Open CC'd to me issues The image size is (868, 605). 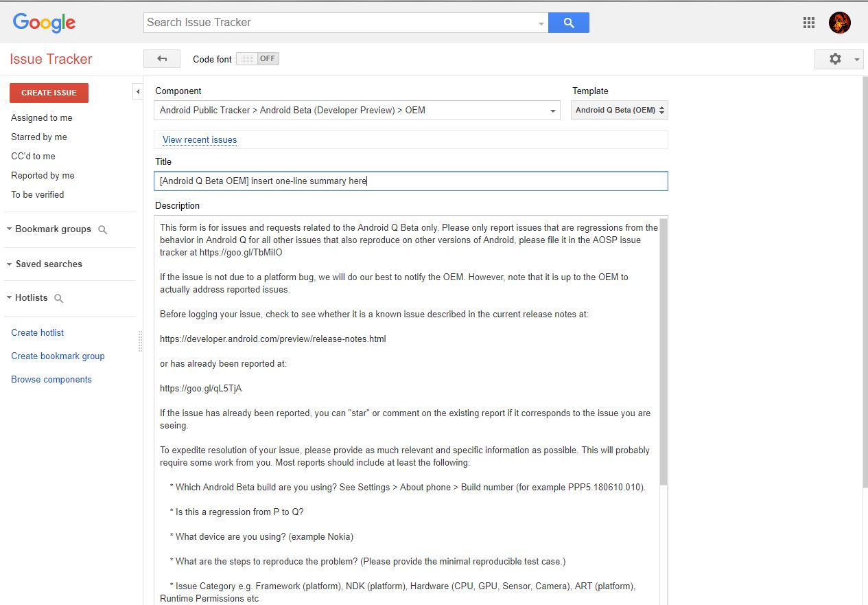point(34,157)
